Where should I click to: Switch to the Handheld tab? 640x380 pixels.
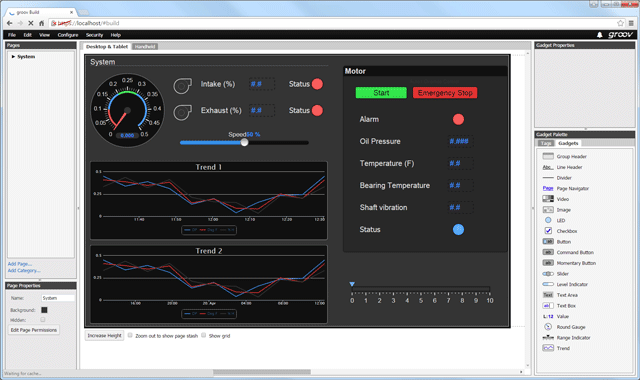click(x=145, y=47)
